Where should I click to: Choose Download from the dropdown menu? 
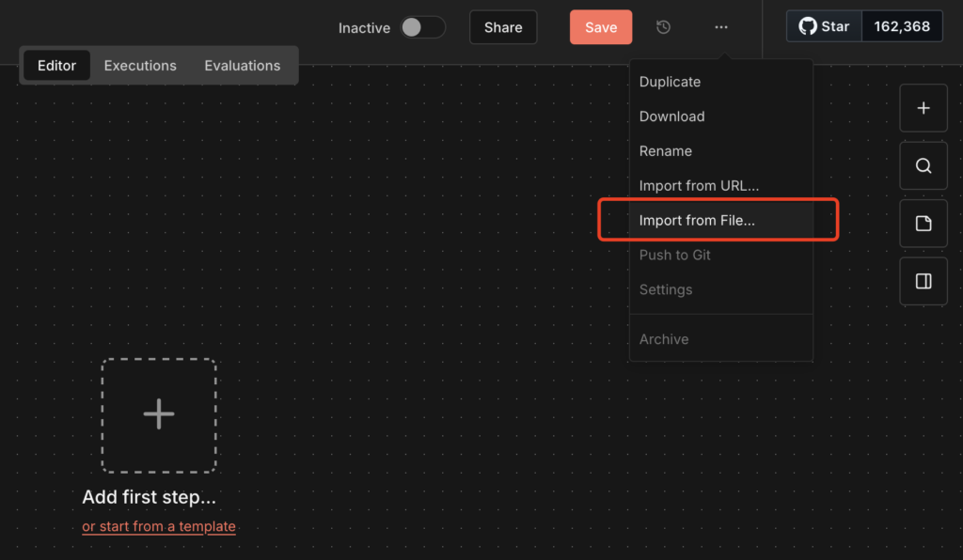coord(671,117)
